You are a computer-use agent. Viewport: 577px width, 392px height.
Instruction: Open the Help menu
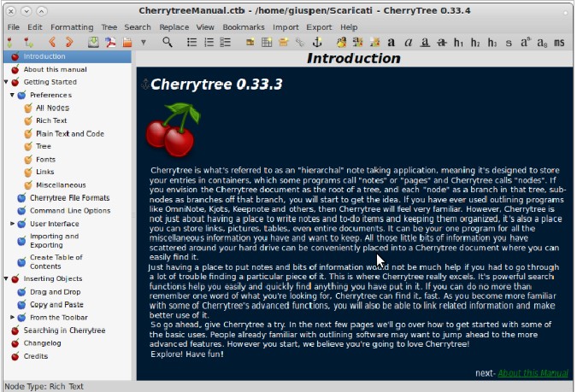pos(349,27)
